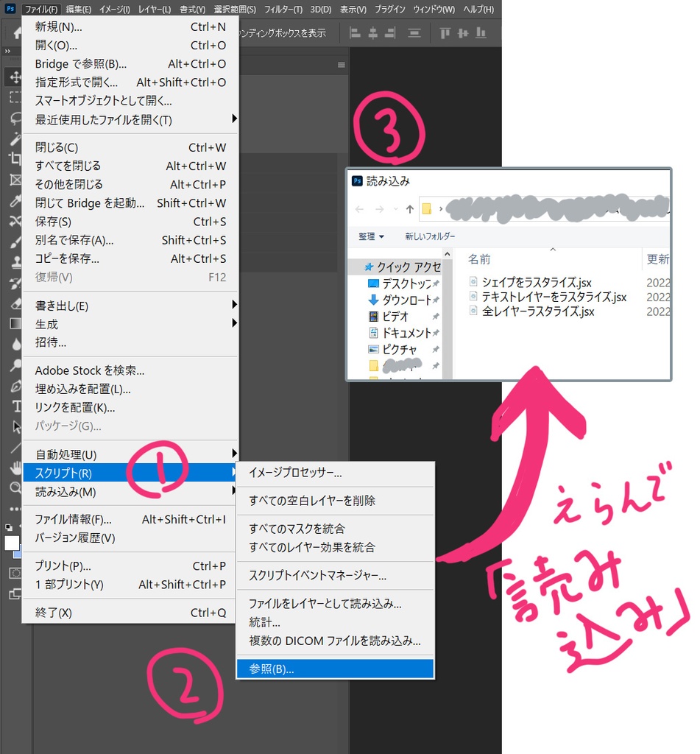The height and width of the screenshot is (754, 700).
Task: Select the Lasso tool
Action: point(13,117)
